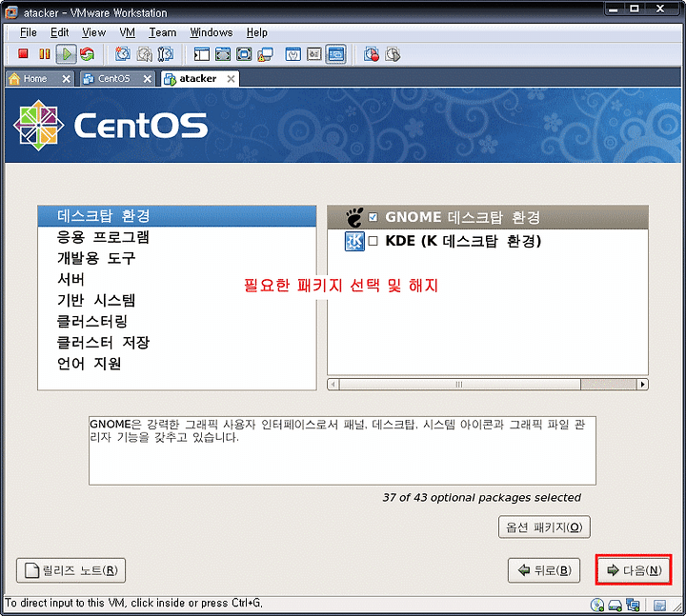Screen dimensions: 686x616
Task: Open the File menu
Action: tap(28, 32)
